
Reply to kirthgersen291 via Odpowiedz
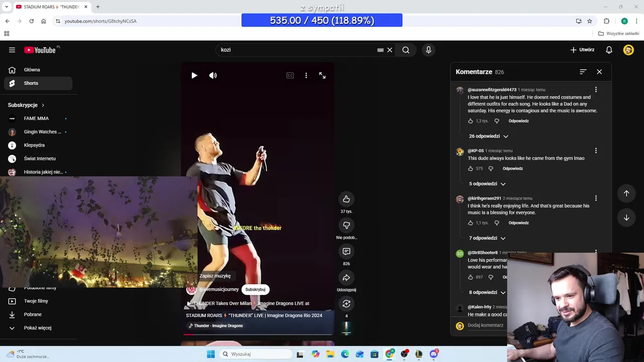[x=518, y=223]
